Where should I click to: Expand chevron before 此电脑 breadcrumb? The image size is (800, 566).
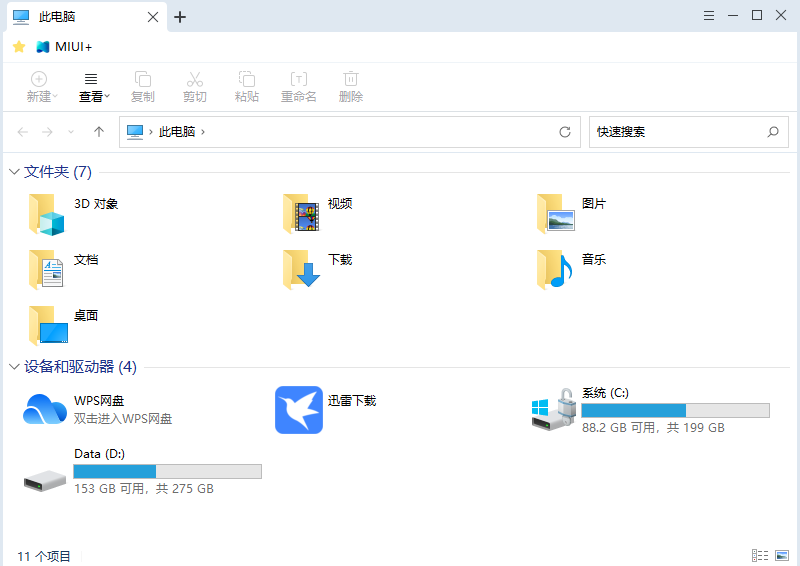[x=151, y=132]
